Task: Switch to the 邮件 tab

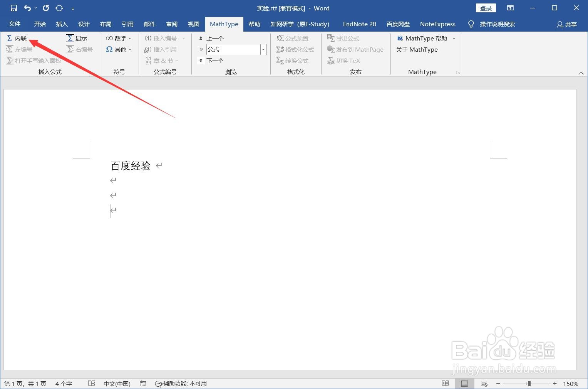Action: [x=149, y=24]
